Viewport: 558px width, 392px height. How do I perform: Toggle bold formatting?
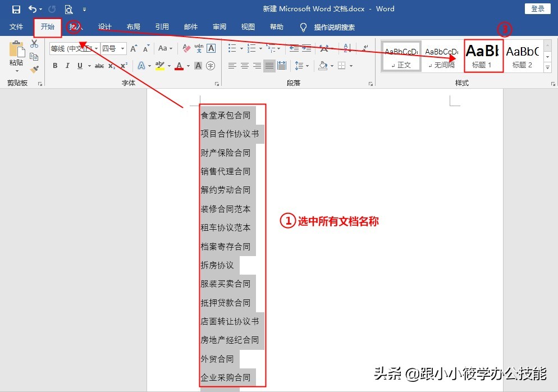coord(55,66)
